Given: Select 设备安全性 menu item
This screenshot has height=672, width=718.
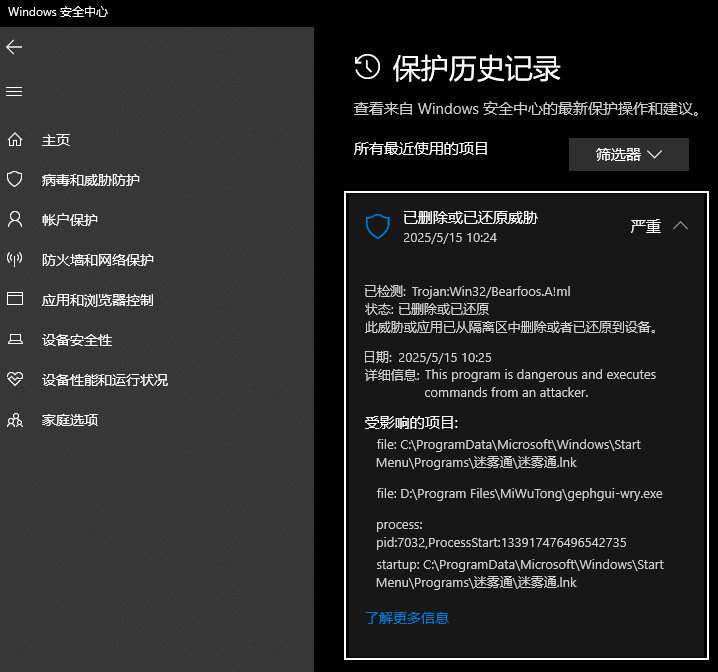Looking at the screenshot, I should click(77, 340).
